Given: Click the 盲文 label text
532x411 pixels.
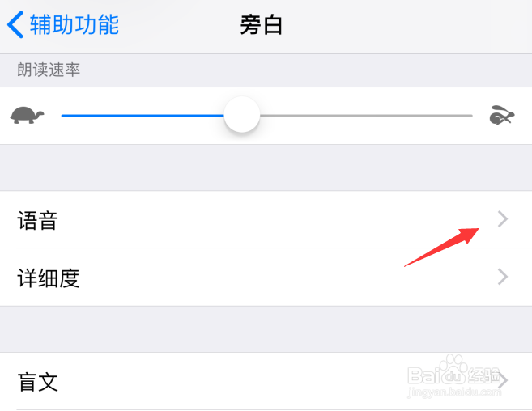Looking at the screenshot, I should (x=38, y=382).
